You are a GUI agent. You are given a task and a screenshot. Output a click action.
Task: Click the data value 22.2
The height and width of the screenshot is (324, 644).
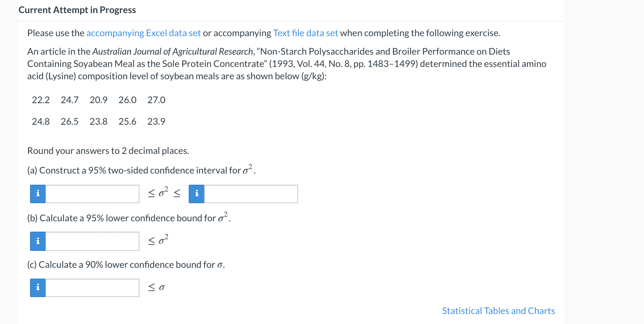pyautogui.click(x=41, y=100)
